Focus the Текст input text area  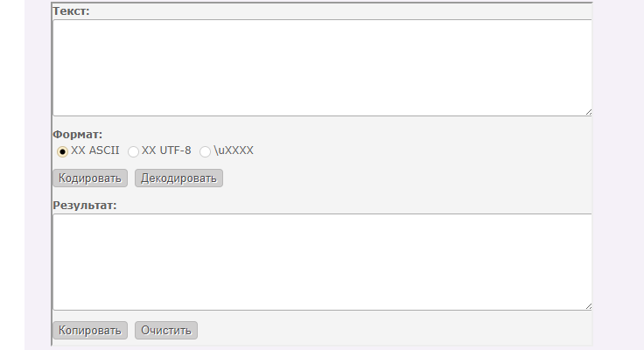click(322, 67)
